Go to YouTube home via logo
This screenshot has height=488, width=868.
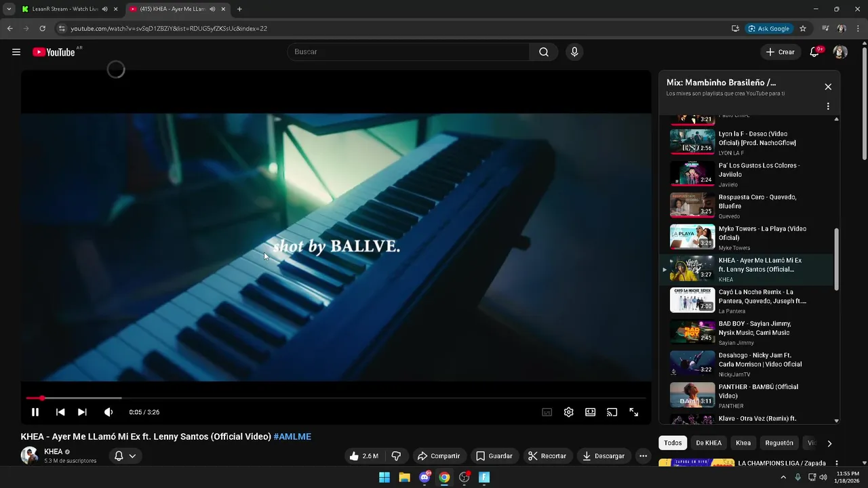point(54,52)
